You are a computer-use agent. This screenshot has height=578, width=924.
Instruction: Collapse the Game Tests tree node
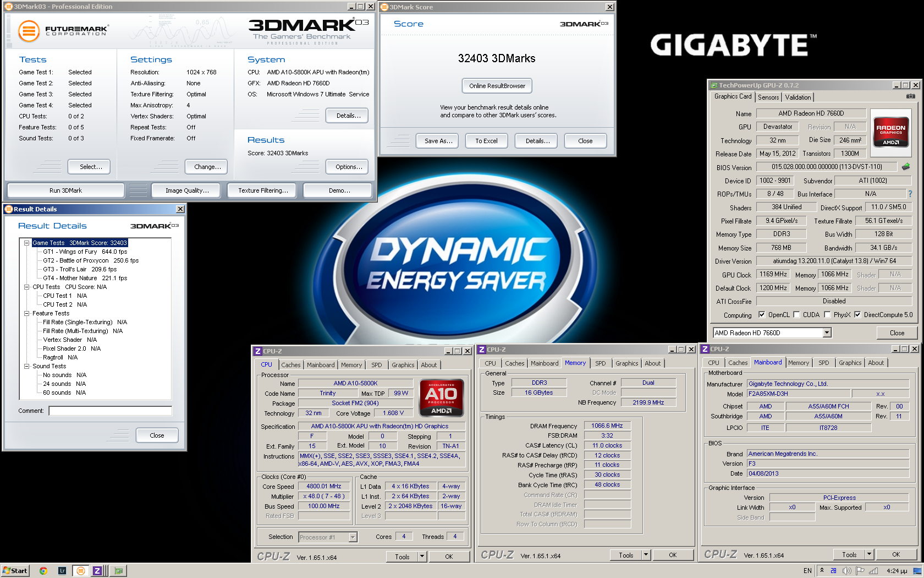pos(26,243)
